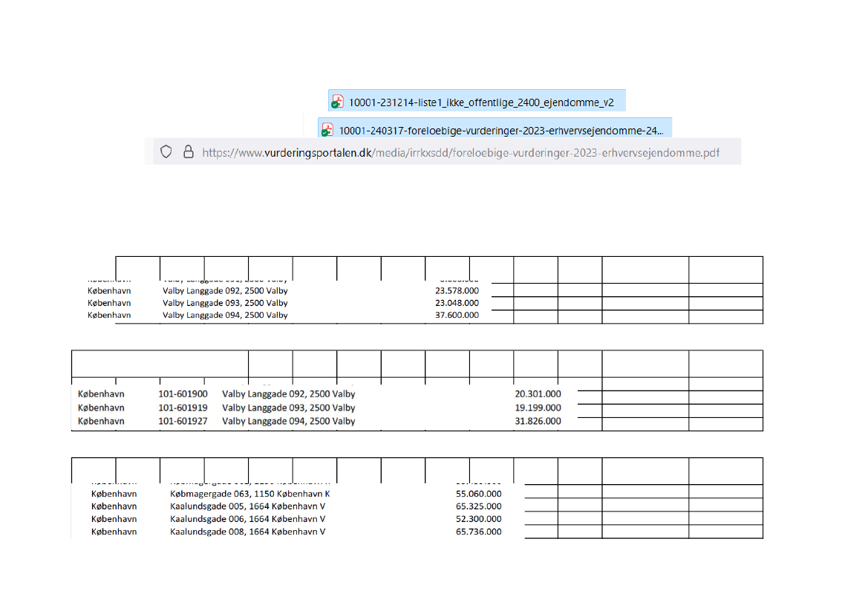
Task: Select the amount 37.600.000
Action: 457,315
